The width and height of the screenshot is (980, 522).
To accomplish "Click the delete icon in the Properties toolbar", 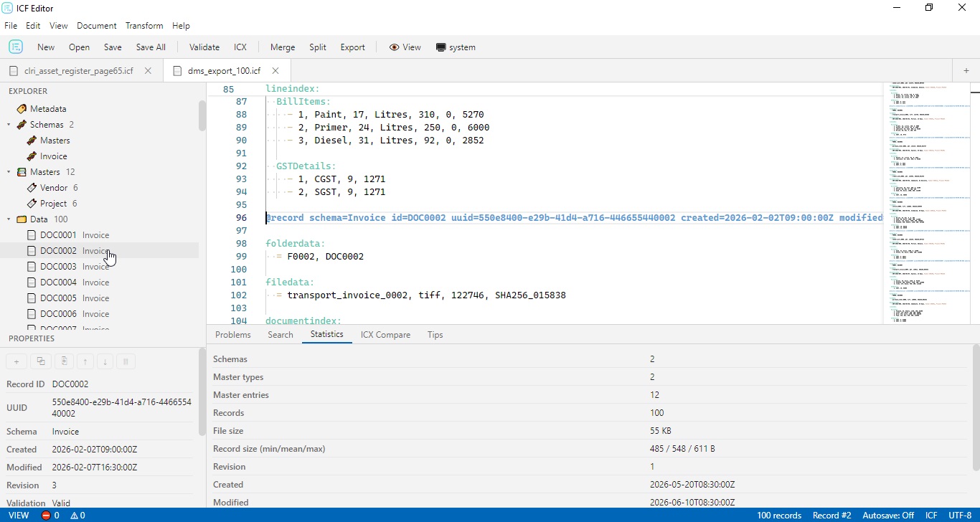I will (126, 361).
